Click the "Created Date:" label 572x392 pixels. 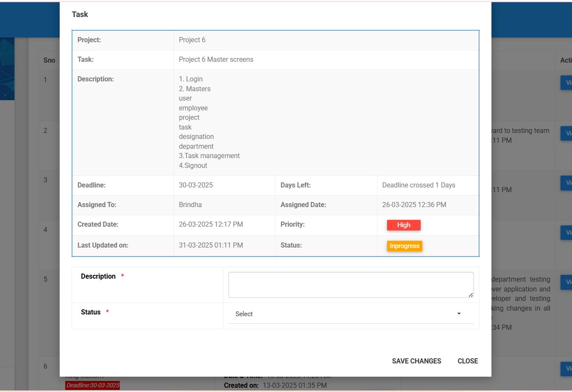click(x=98, y=225)
